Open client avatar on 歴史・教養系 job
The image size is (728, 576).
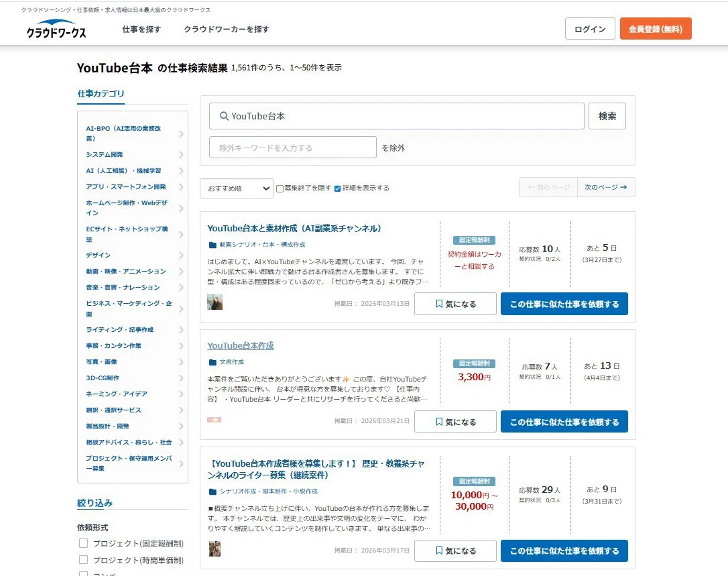[x=215, y=549]
